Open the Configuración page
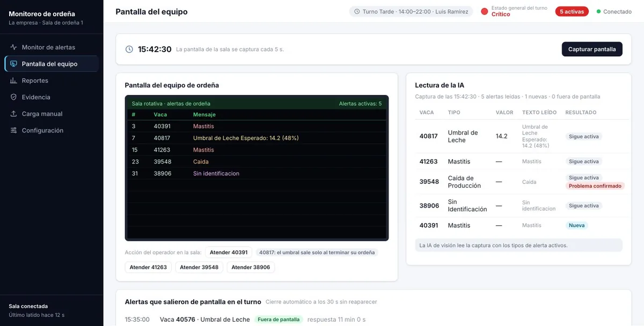The height and width of the screenshot is (326, 644). click(x=52, y=130)
